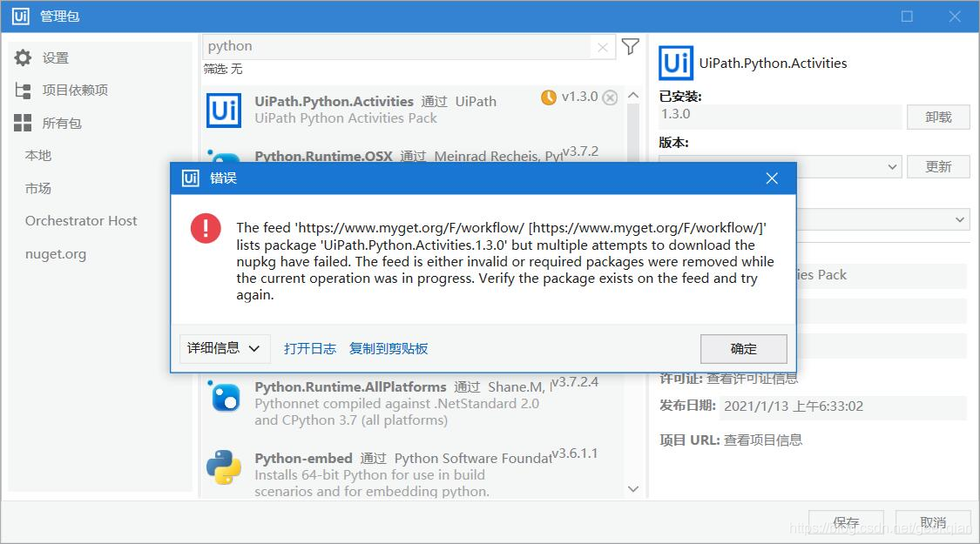Click the v3.6.1.1 version label
980x544 pixels.
[575, 453]
